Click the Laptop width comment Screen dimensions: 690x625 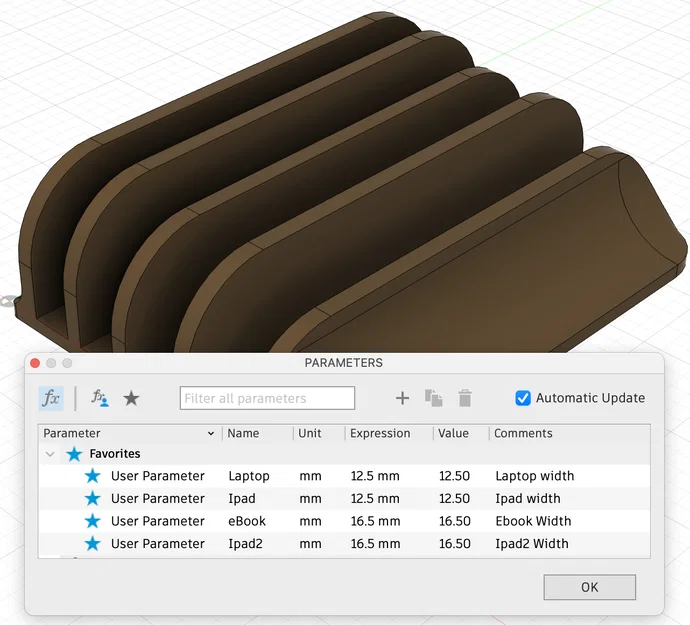click(x=535, y=476)
